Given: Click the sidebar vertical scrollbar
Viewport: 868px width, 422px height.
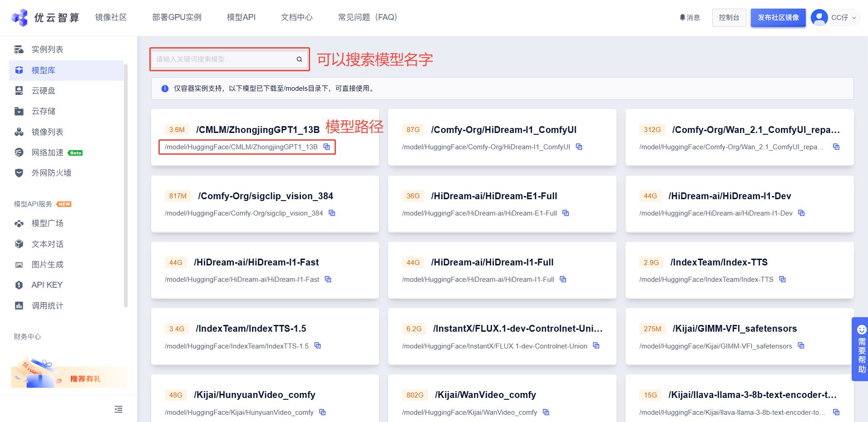Looking at the screenshot, I should point(126,186).
